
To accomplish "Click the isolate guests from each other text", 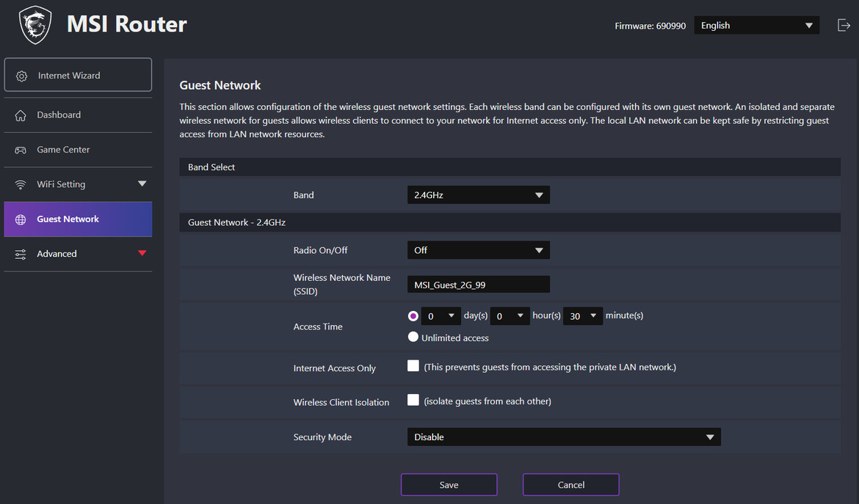I will pos(488,401).
